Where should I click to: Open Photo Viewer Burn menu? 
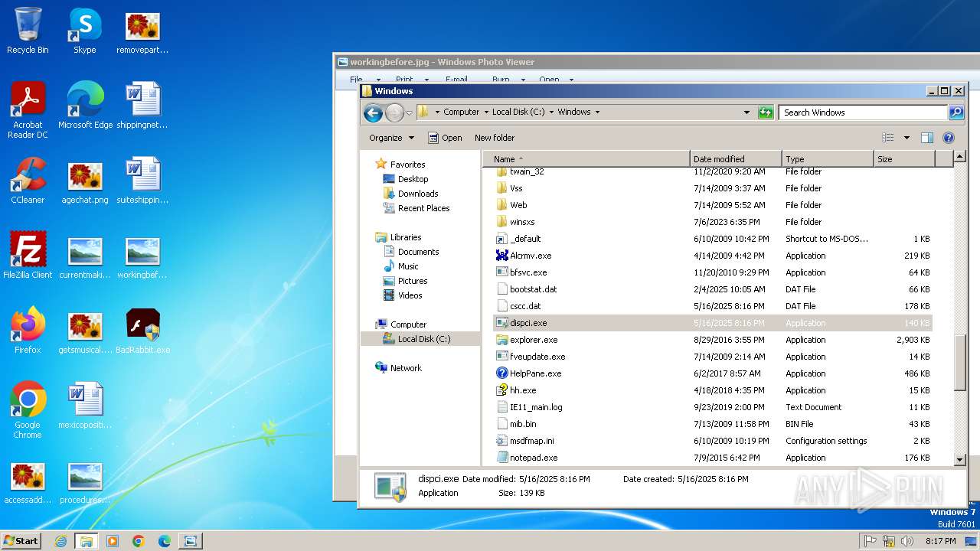point(501,80)
